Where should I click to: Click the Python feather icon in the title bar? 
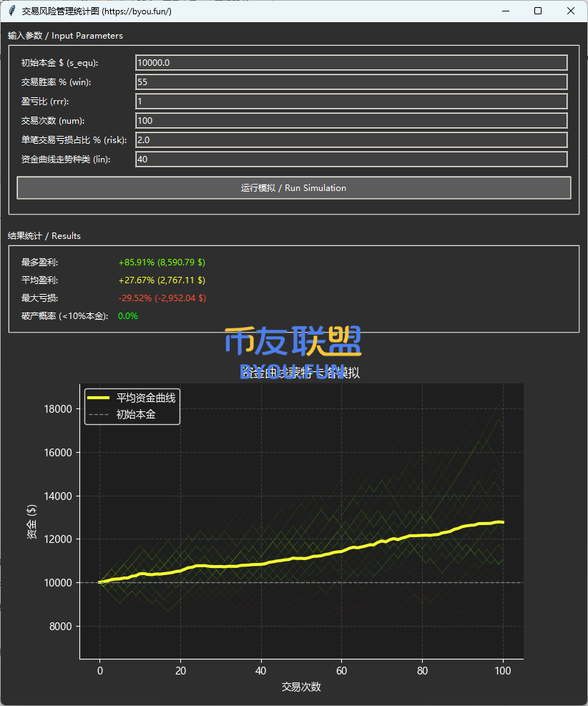pos(11,11)
